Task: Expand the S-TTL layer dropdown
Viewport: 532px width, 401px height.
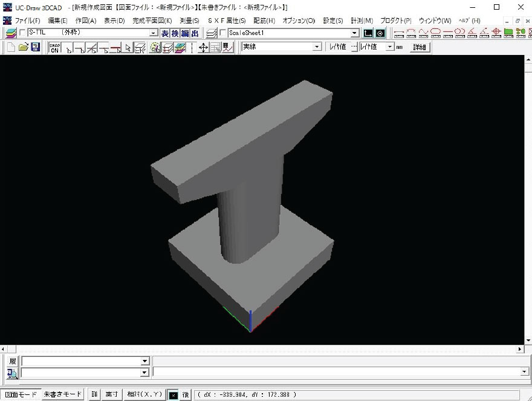Action: click(x=154, y=33)
